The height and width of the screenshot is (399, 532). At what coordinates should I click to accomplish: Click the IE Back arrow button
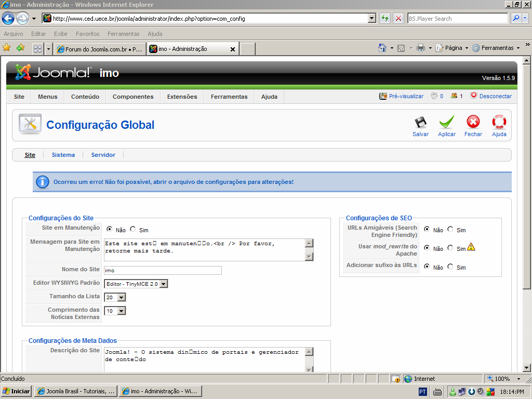[8, 18]
